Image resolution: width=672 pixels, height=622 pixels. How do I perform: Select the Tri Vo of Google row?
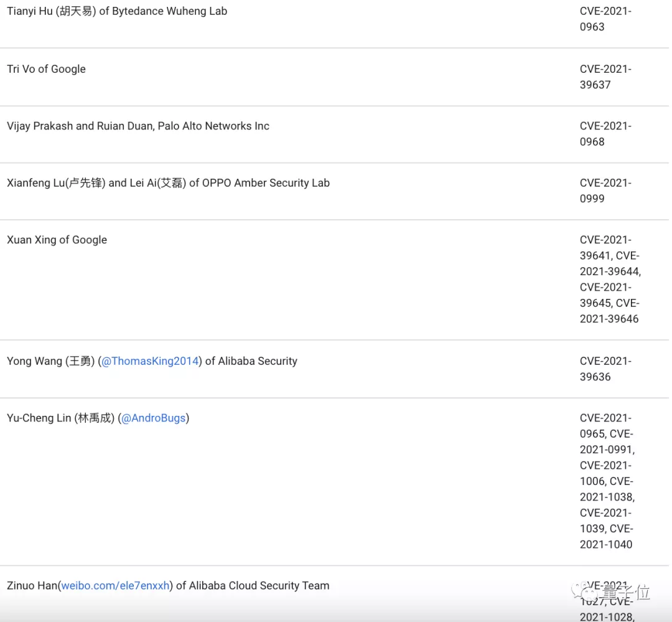pos(47,69)
